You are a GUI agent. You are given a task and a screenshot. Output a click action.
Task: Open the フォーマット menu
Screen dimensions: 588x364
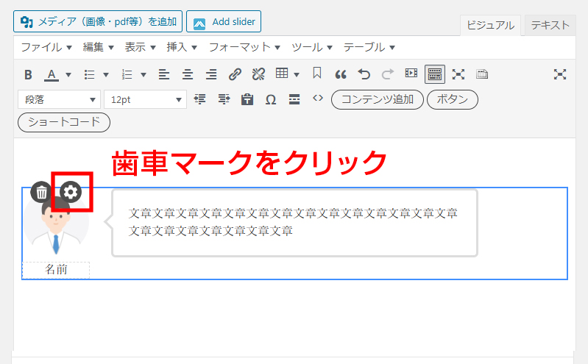(244, 47)
